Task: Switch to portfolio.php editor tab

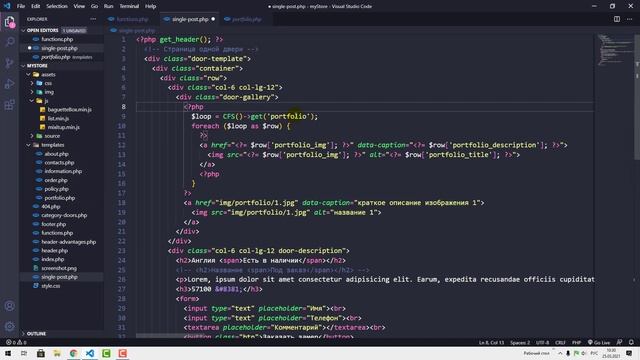Action: point(246,19)
